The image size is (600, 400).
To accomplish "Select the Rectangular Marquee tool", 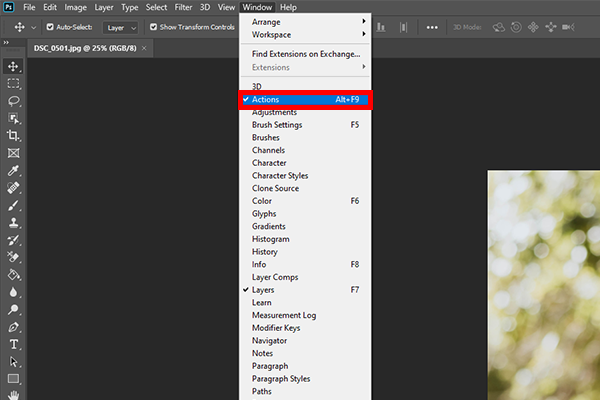I will click(x=14, y=84).
